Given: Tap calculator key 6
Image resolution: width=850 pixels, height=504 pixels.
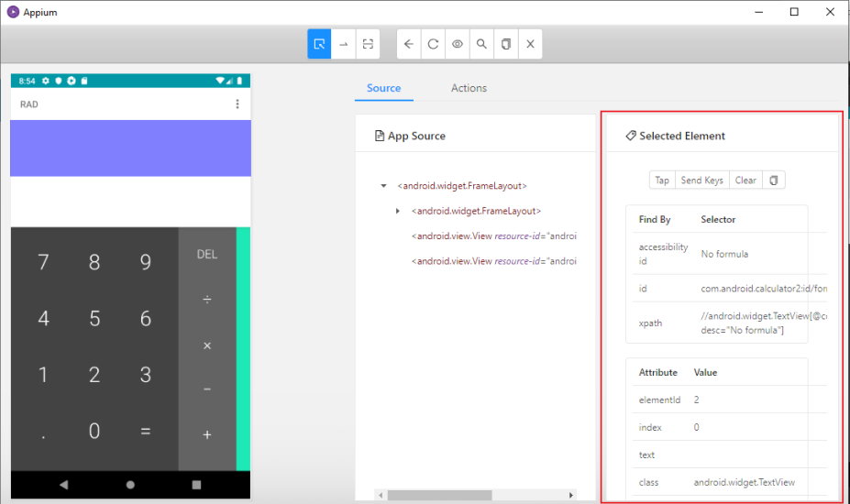Looking at the screenshot, I should coord(145,319).
